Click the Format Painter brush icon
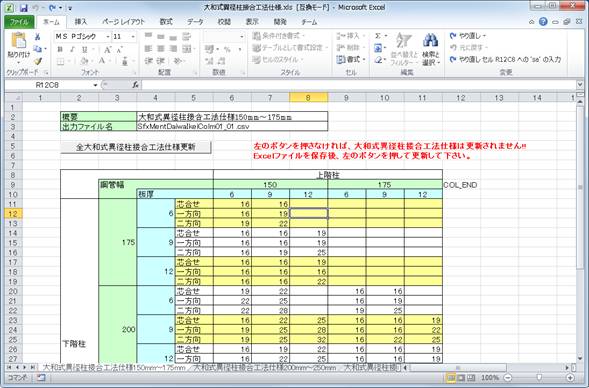 tap(38, 61)
